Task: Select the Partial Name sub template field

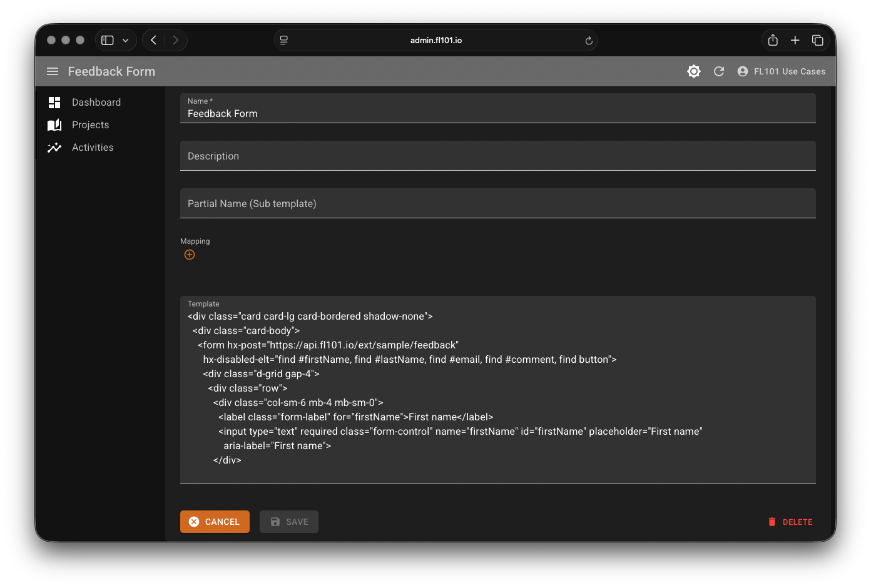Action: click(x=497, y=203)
